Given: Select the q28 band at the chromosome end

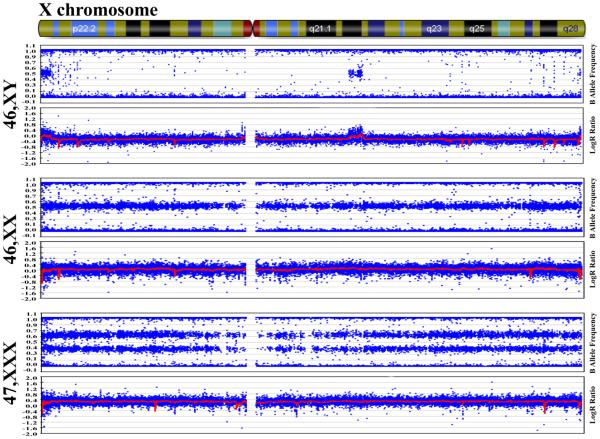Looking at the screenshot, I should [x=570, y=29].
